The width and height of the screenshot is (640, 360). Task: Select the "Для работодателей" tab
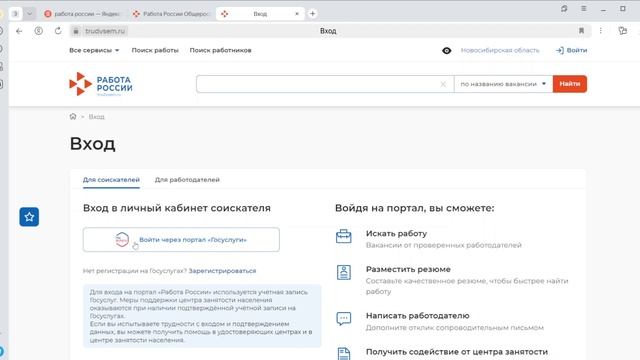click(x=187, y=180)
